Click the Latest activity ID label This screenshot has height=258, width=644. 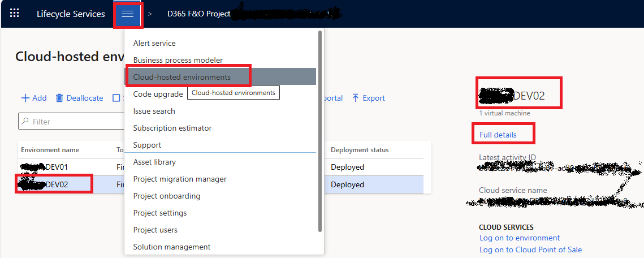[x=508, y=157]
